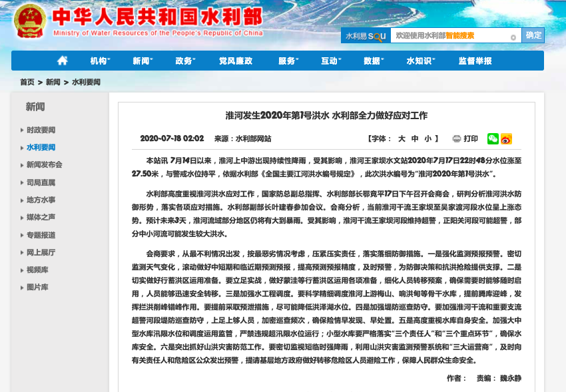This screenshot has width=566, height=392.
Task: Open 专题报道 sidebar section
Action: tap(41, 235)
